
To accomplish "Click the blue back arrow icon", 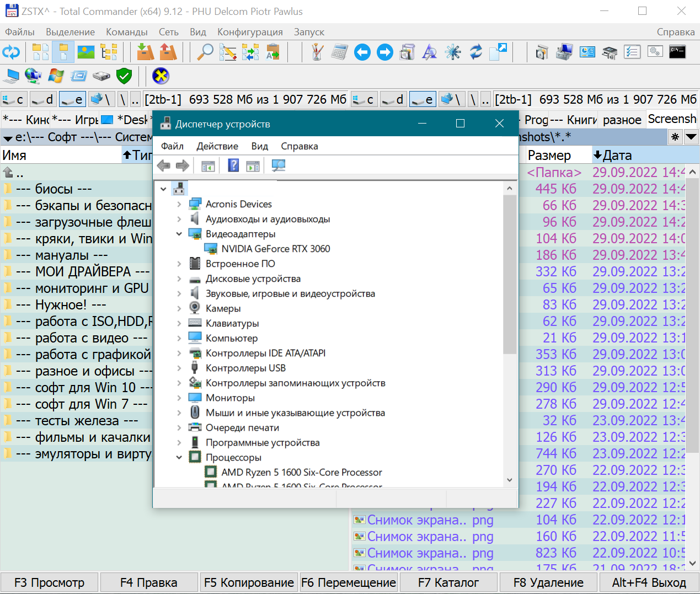I will 362,52.
